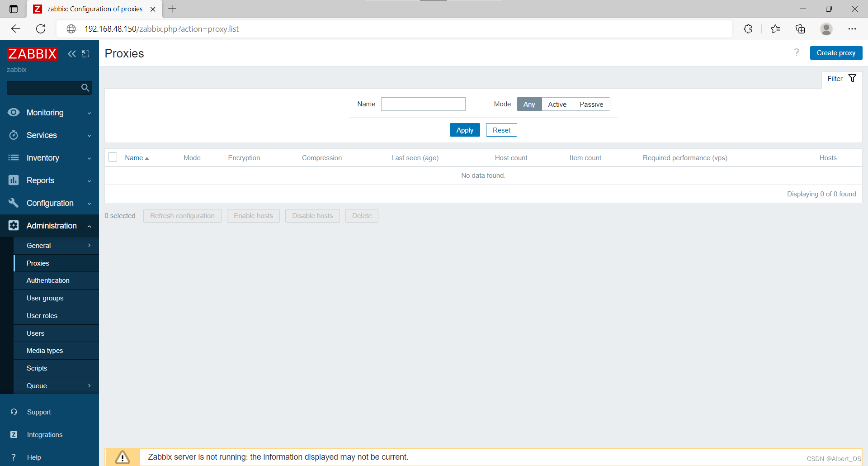Viewport: 868px width, 466px height.
Task: Open the Scripts menu item
Action: (56, 368)
